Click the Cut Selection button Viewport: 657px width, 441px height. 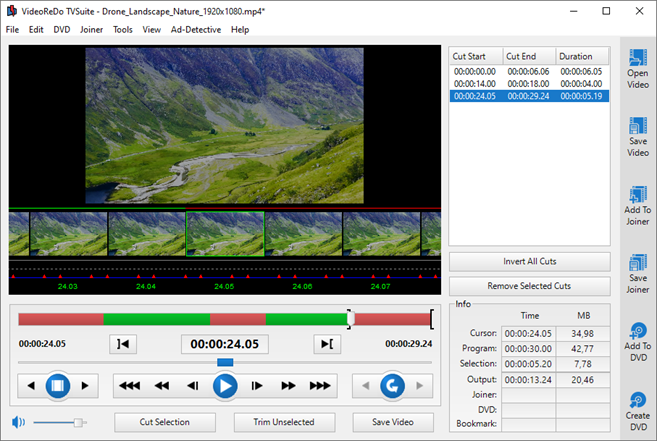[165, 422]
